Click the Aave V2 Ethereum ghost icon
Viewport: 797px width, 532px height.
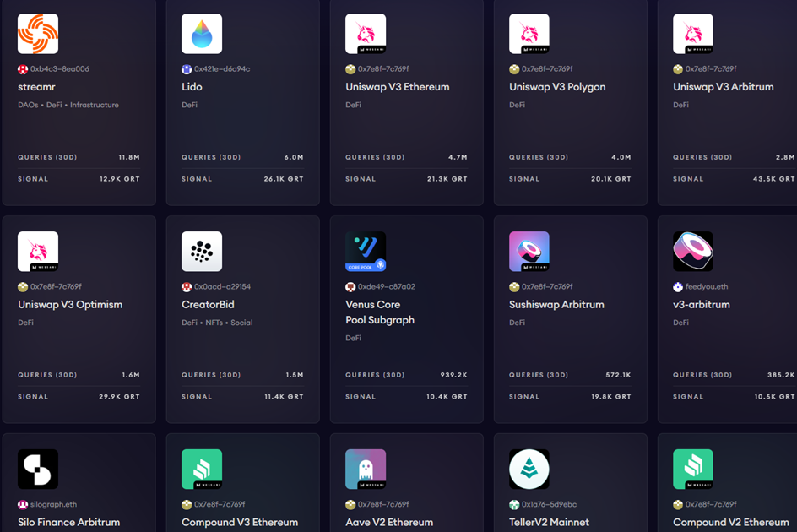(x=366, y=470)
